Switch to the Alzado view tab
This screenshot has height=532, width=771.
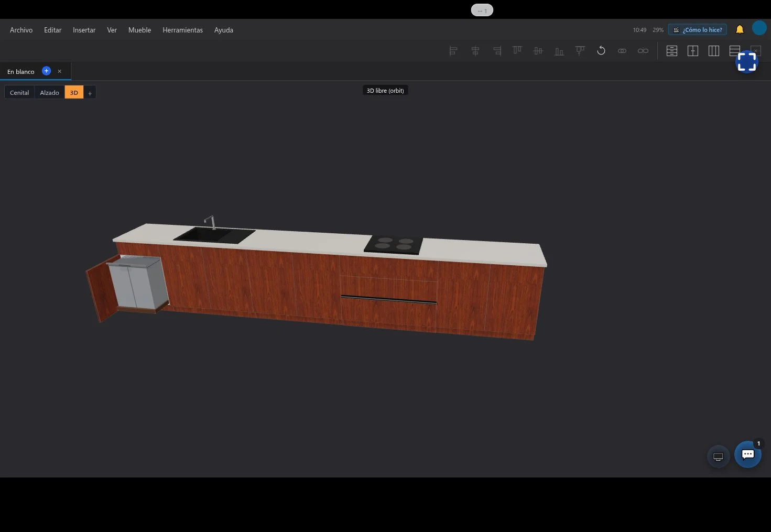(x=50, y=92)
